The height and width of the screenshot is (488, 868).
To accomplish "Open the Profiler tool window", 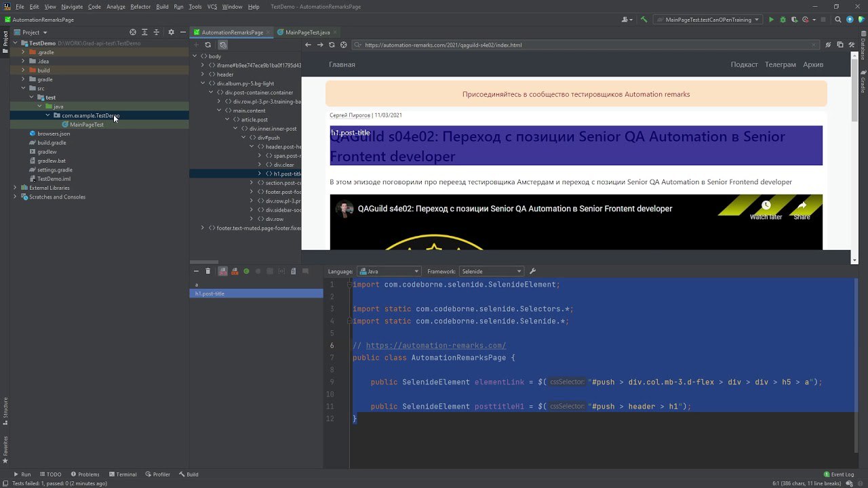I will [x=158, y=474].
